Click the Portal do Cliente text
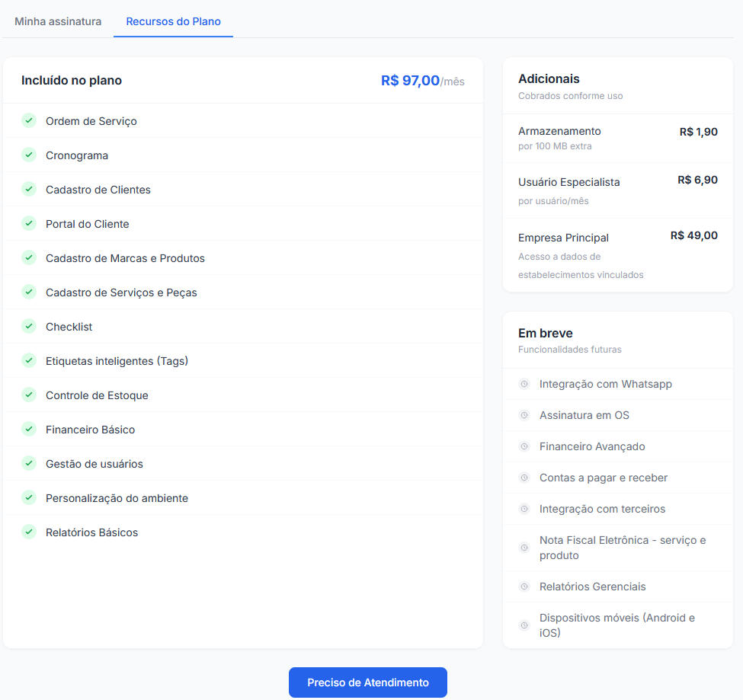 point(87,224)
